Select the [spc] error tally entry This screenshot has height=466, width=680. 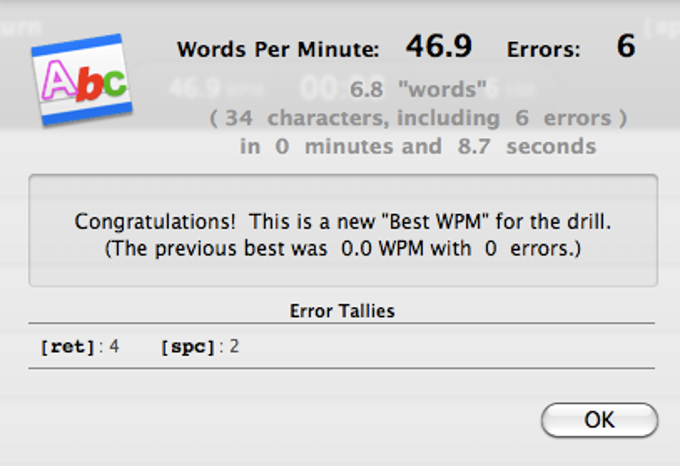tap(200, 346)
